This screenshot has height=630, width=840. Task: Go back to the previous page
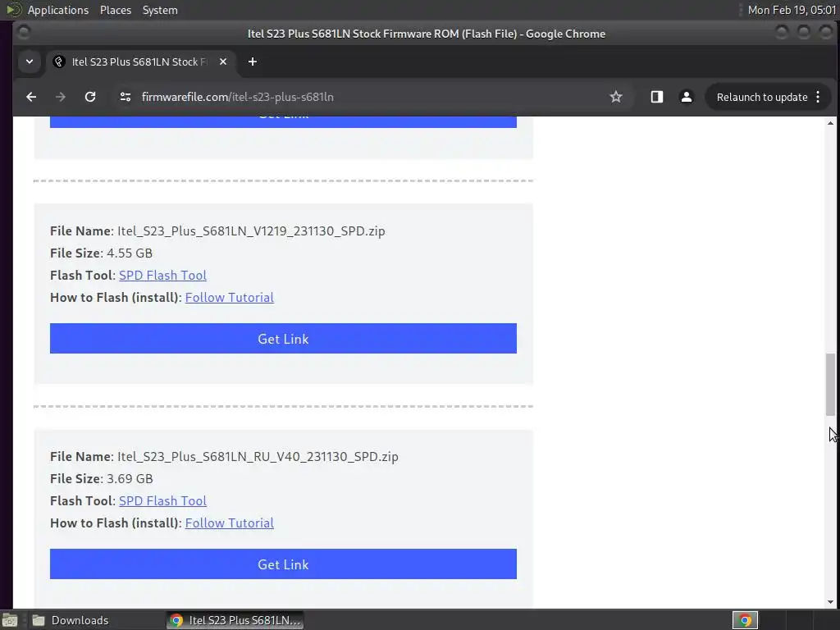31,97
